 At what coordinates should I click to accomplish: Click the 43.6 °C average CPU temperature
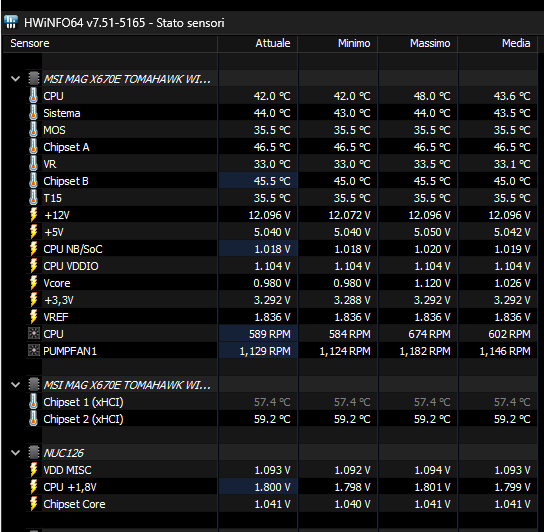tap(512, 96)
